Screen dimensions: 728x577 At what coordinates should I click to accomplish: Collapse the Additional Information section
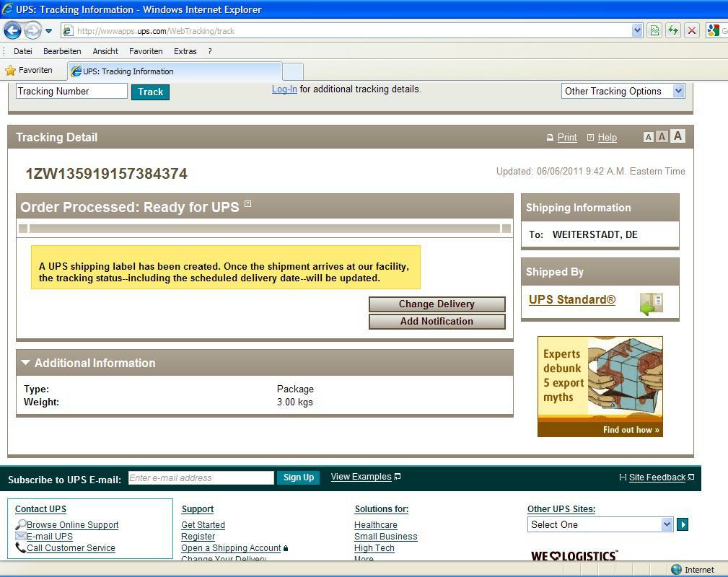26,363
